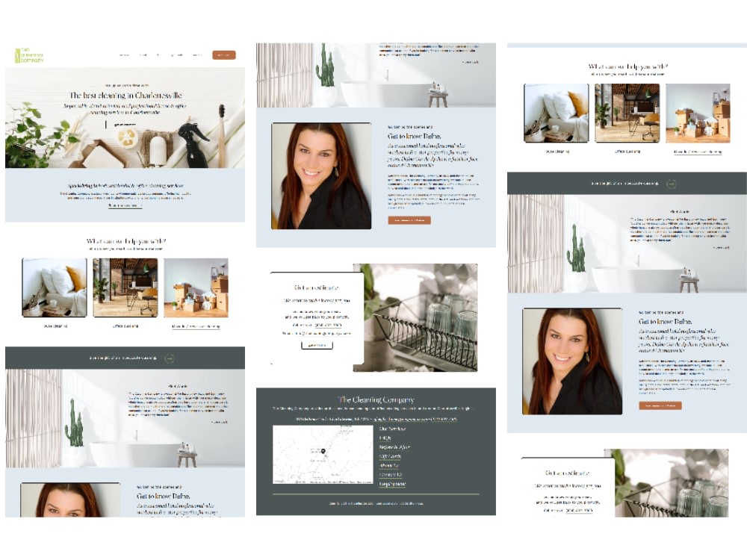The image size is (747, 560).
Task: Click the outlined button in the middle estimate card
Action: [317, 345]
